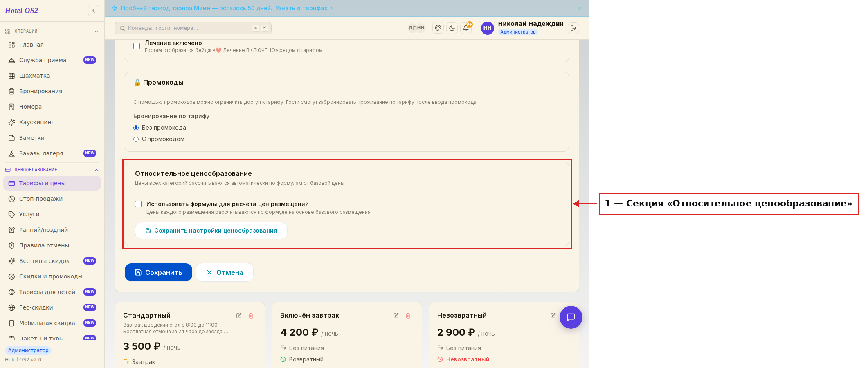868x368 pixels.
Task: Edit the Включён завтрак tariff
Action: [396, 316]
